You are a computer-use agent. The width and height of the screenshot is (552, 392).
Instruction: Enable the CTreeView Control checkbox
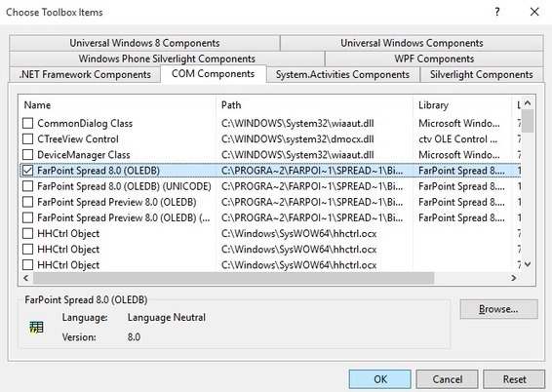point(28,139)
